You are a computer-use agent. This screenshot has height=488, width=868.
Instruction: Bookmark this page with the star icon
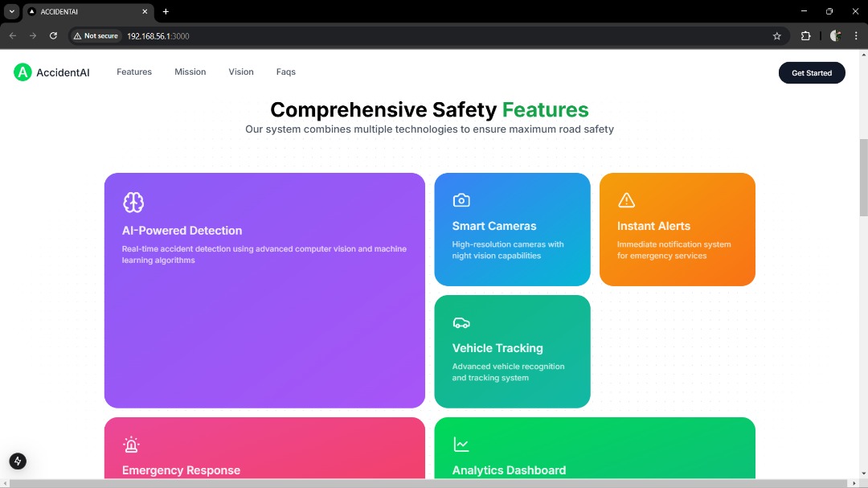(x=776, y=36)
